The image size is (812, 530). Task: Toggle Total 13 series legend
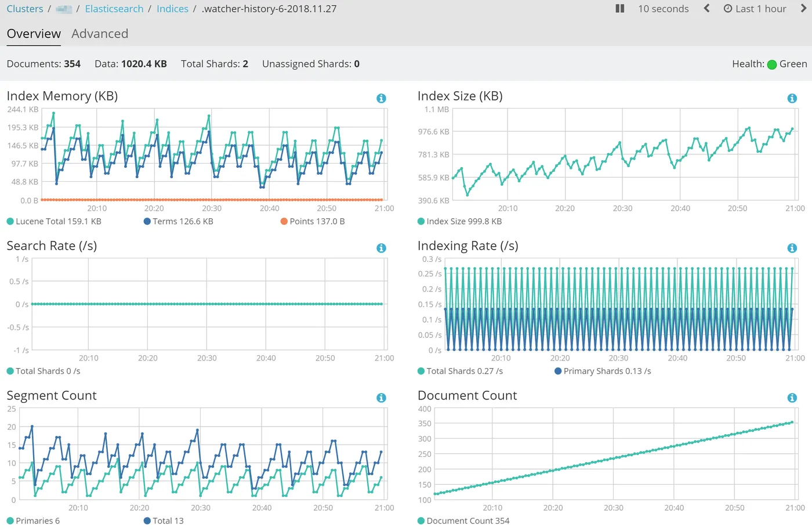pos(164,521)
